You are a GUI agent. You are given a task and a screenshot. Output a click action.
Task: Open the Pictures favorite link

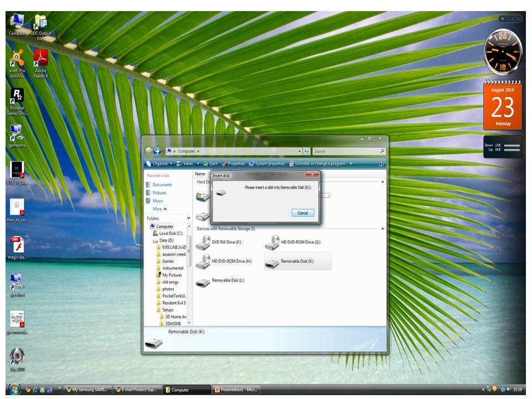(159, 193)
